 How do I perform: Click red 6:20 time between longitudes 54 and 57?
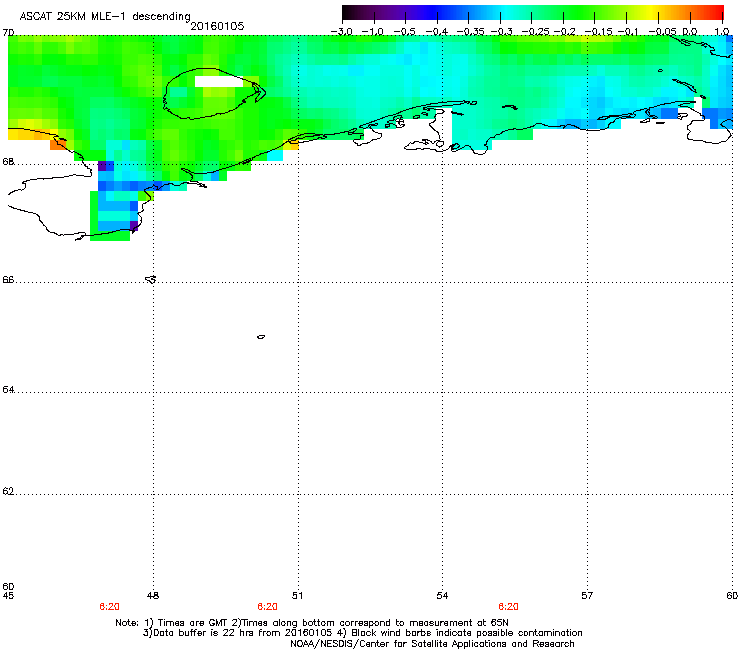click(x=508, y=607)
